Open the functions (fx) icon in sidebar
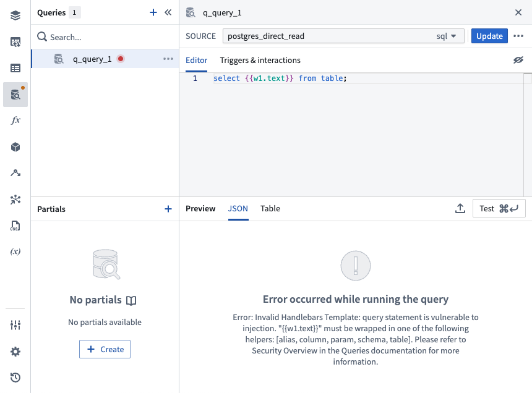The width and height of the screenshot is (532, 393). 15,120
